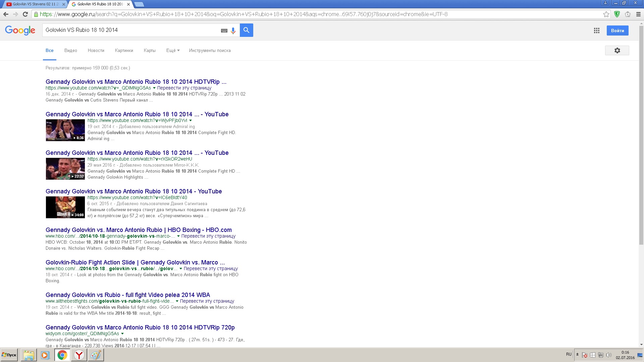Open the Paint palette taskbar icon
Screen dimensions: 644x362
96,355
